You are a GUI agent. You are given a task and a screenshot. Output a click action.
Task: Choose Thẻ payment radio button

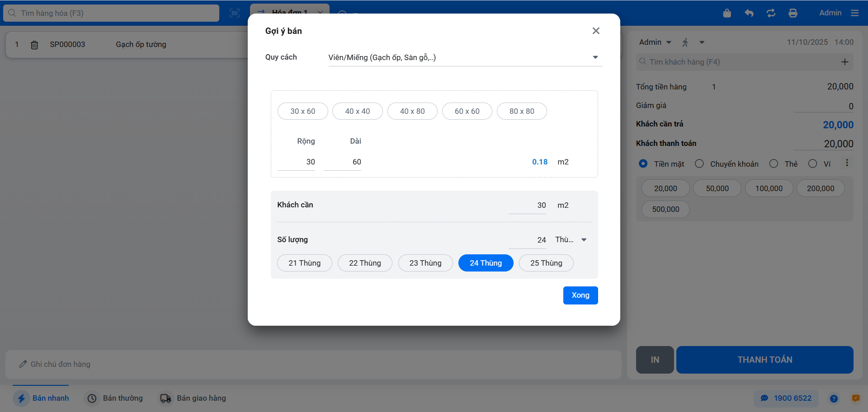click(774, 164)
